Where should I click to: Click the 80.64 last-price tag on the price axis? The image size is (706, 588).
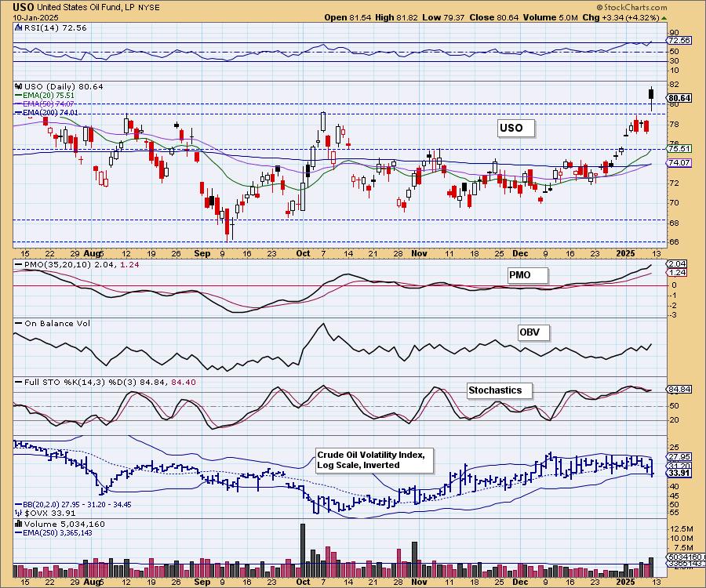[x=679, y=98]
